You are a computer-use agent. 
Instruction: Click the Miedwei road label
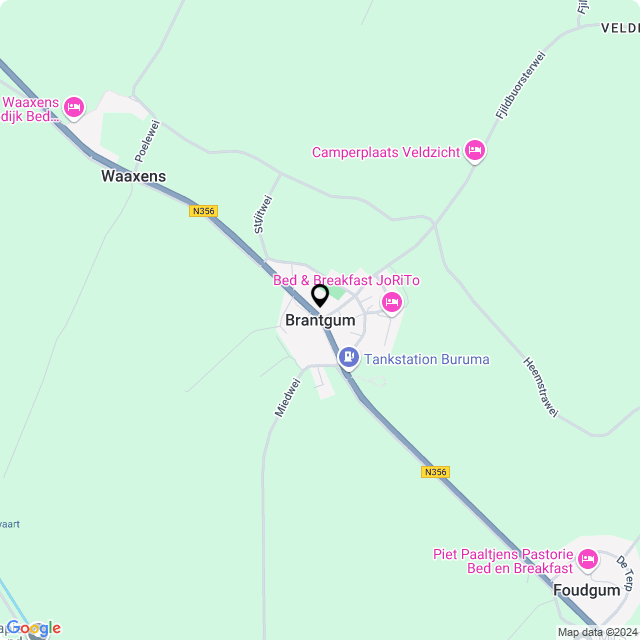[288, 398]
